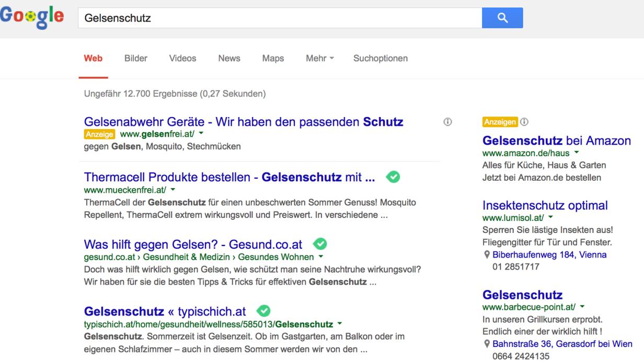Open Insektenschutz optimal ad
Viewport: 644px width, 362px height.
pos(545,205)
